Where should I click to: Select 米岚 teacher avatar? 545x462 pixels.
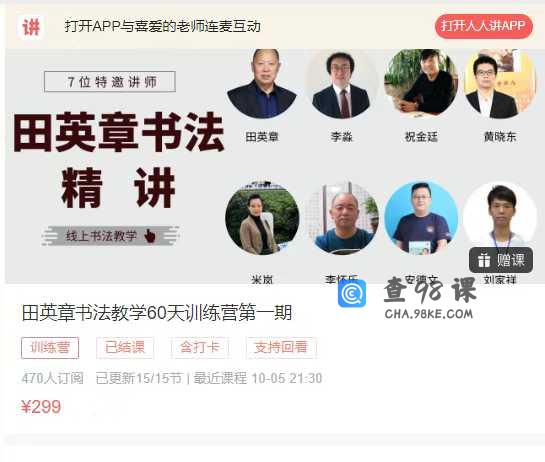tap(262, 218)
